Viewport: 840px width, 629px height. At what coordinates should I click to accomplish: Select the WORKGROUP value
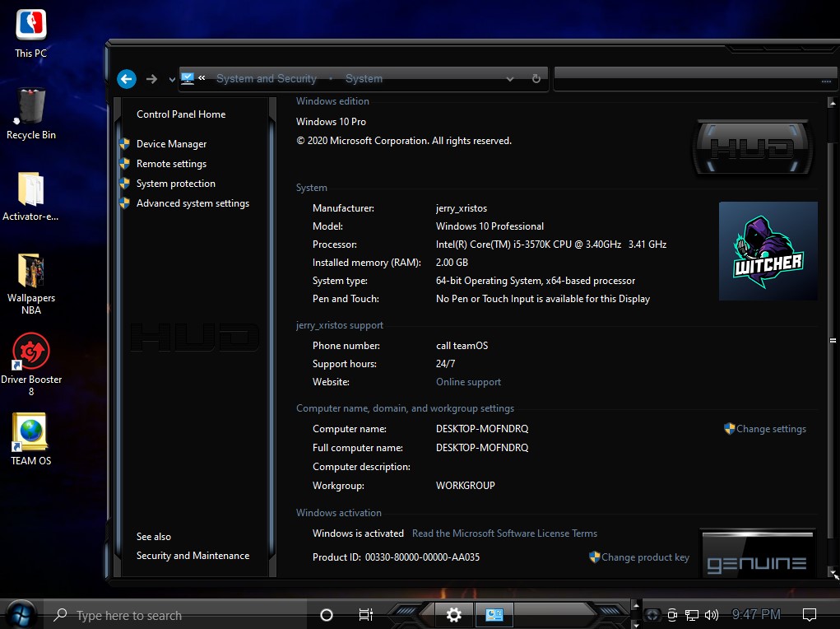click(x=465, y=485)
